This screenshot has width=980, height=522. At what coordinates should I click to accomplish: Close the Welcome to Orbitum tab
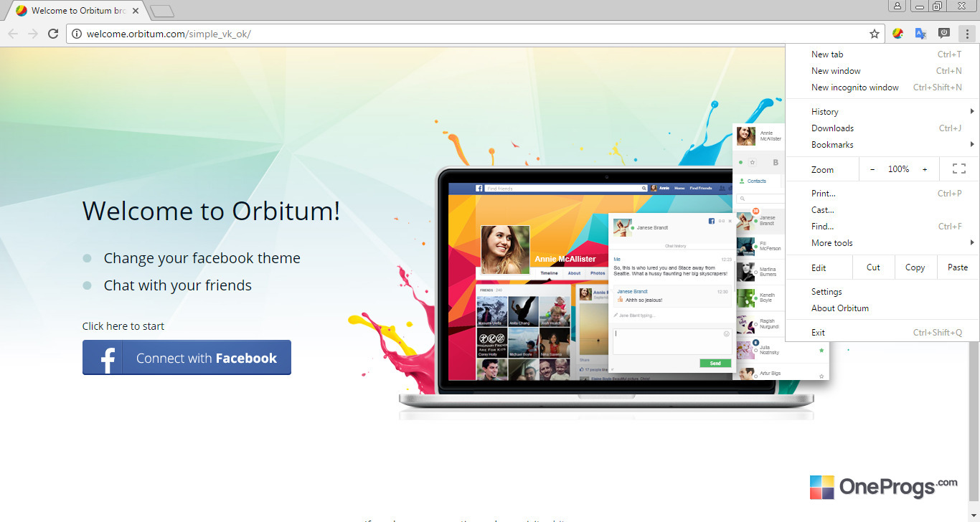point(136,11)
